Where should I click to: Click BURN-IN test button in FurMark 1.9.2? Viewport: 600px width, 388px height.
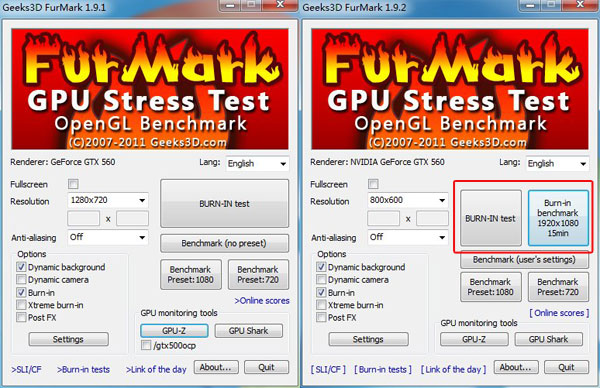(x=491, y=218)
